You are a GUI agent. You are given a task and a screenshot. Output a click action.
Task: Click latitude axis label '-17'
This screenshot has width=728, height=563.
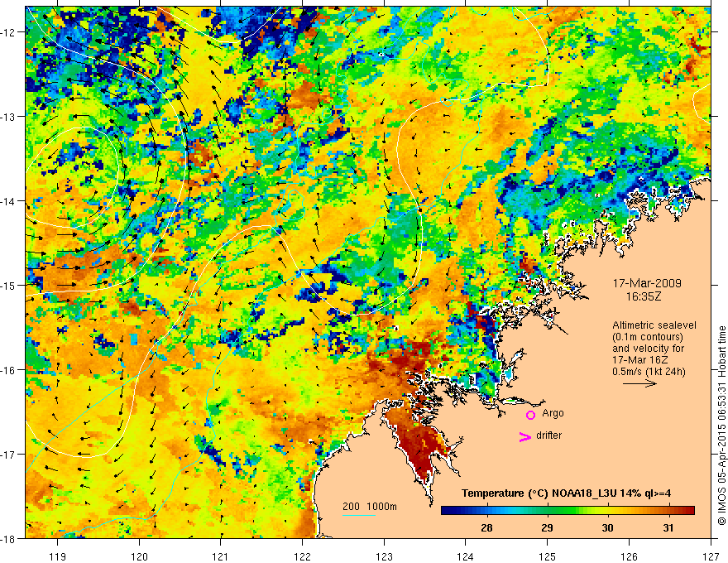coord(8,455)
